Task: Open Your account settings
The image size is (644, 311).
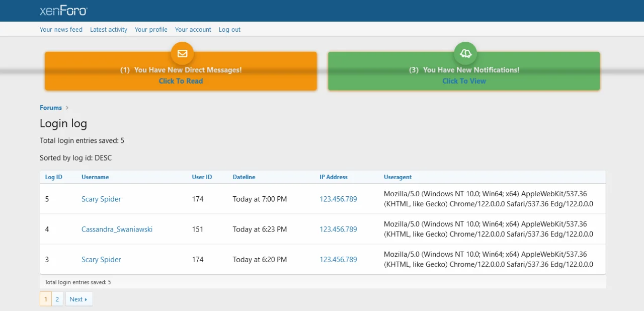Action: tap(193, 30)
